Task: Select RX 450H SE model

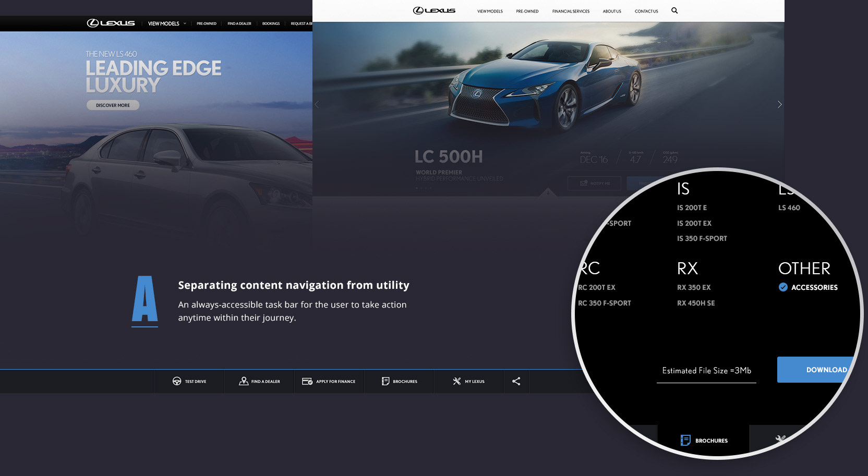Action: coord(696,303)
